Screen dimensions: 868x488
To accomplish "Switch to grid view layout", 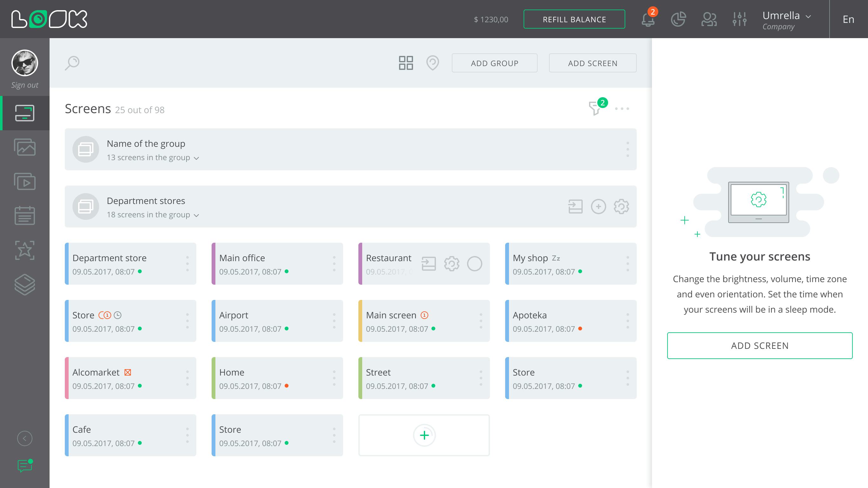I will pyautogui.click(x=406, y=63).
